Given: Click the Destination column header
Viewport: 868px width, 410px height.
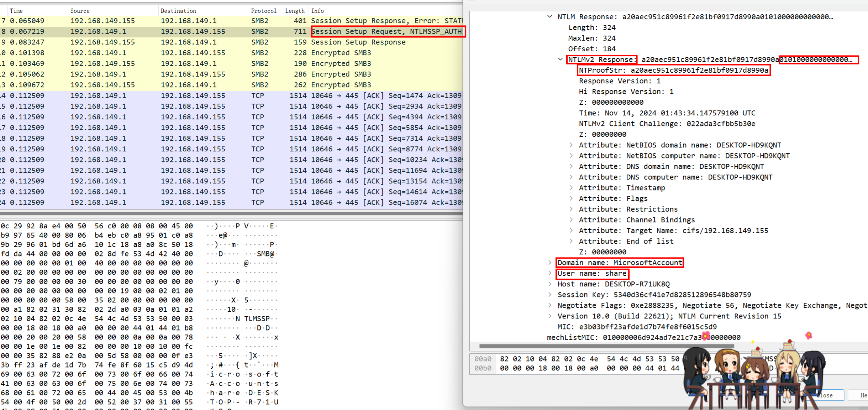Looking at the screenshot, I should coord(178,11).
